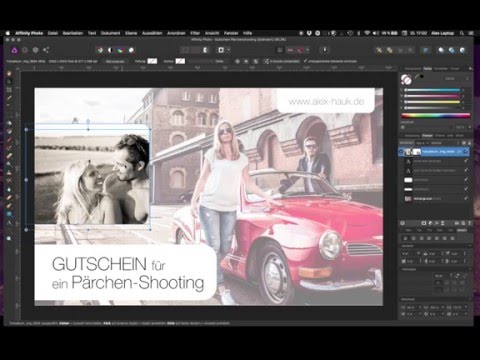Image resolution: width=480 pixels, height=360 pixels.
Task: Pick a hue from rainbow spectrum bar
Action: coord(436,116)
